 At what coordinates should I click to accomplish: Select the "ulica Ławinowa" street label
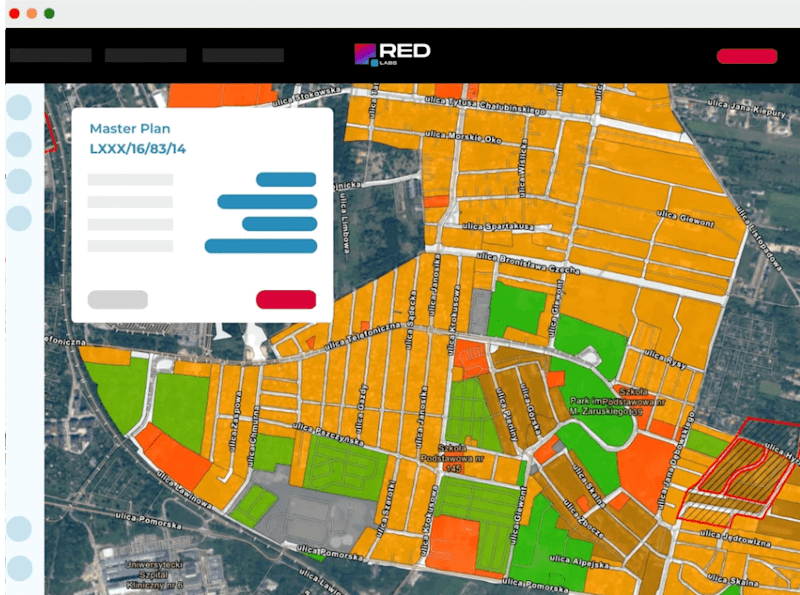(184, 490)
